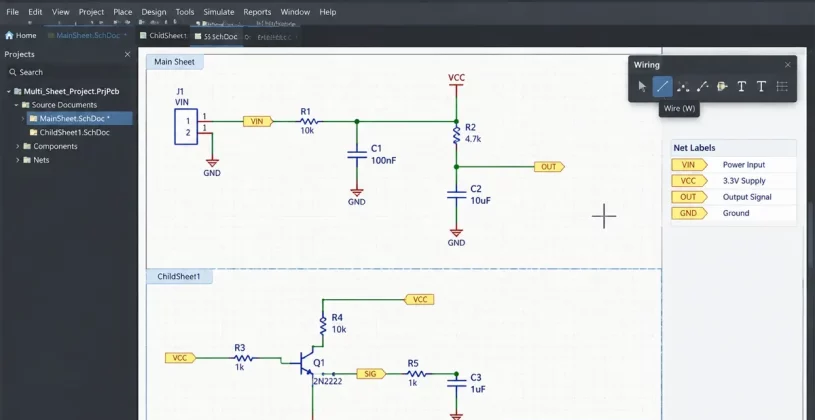
Task: Switch to the SS.SchDoc tab
Action: coord(216,36)
